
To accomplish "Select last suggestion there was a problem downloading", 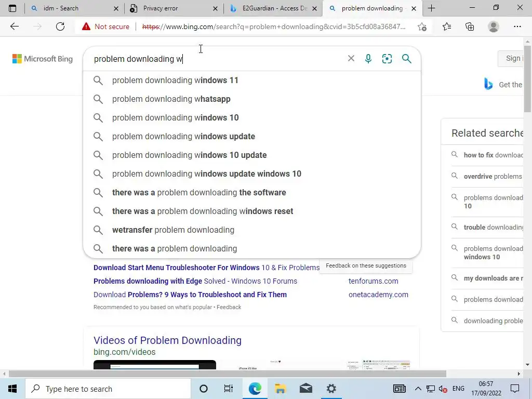I will 252,248.
